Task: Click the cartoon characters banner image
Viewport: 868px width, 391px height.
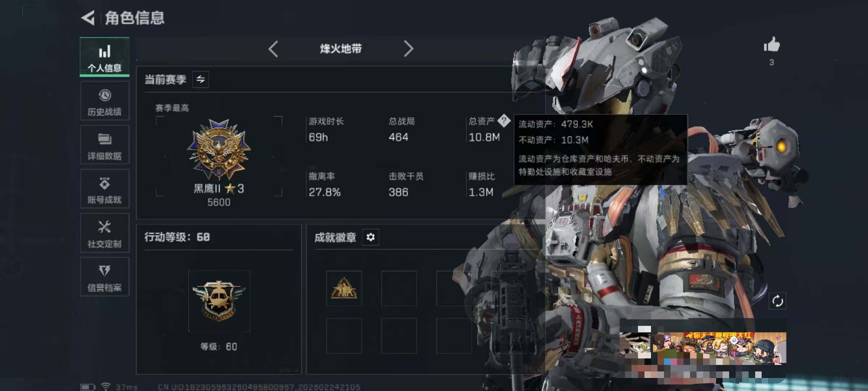Action: (720, 348)
